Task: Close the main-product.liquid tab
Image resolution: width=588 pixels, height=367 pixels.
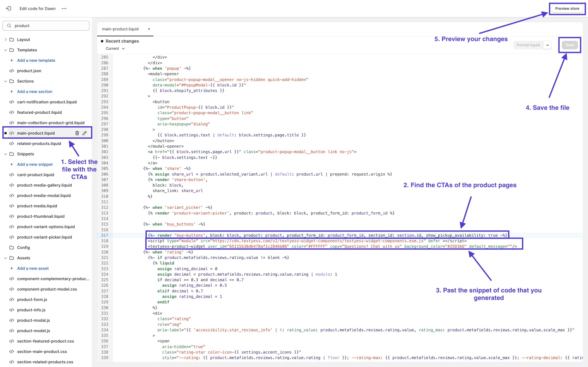Action: (149, 29)
